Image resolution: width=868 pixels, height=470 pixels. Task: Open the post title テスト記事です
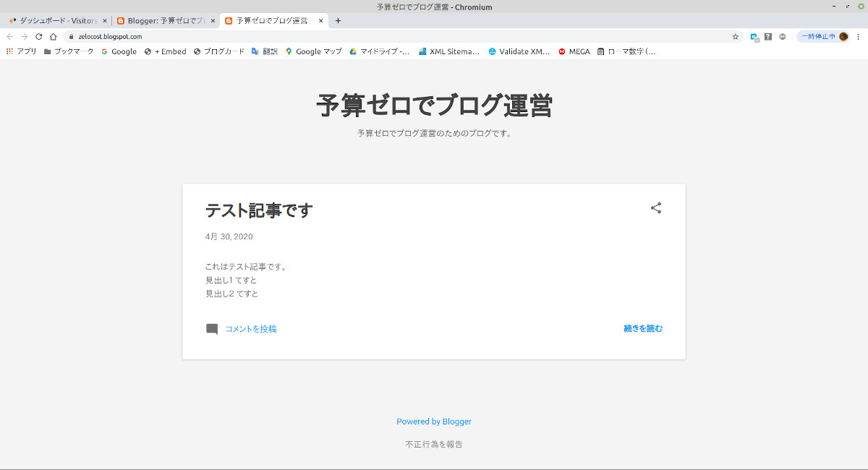click(259, 210)
